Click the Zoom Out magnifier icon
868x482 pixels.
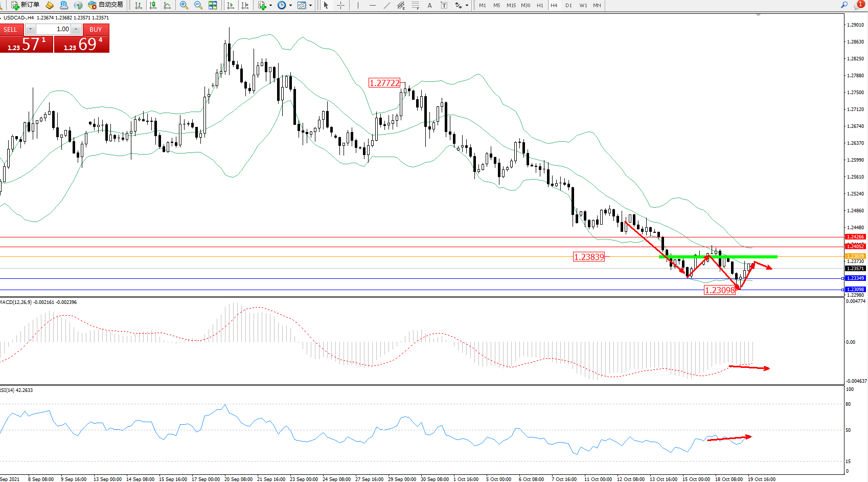click(x=198, y=5)
